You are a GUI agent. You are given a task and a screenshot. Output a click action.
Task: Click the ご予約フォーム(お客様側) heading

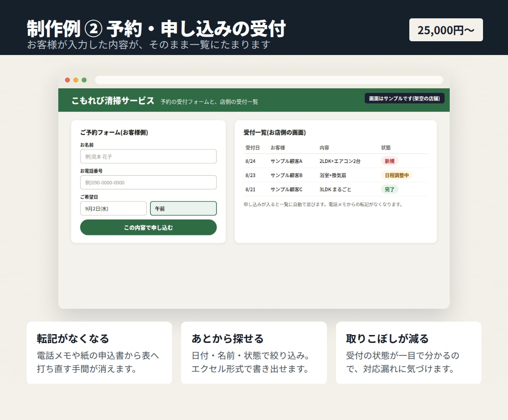tap(114, 132)
